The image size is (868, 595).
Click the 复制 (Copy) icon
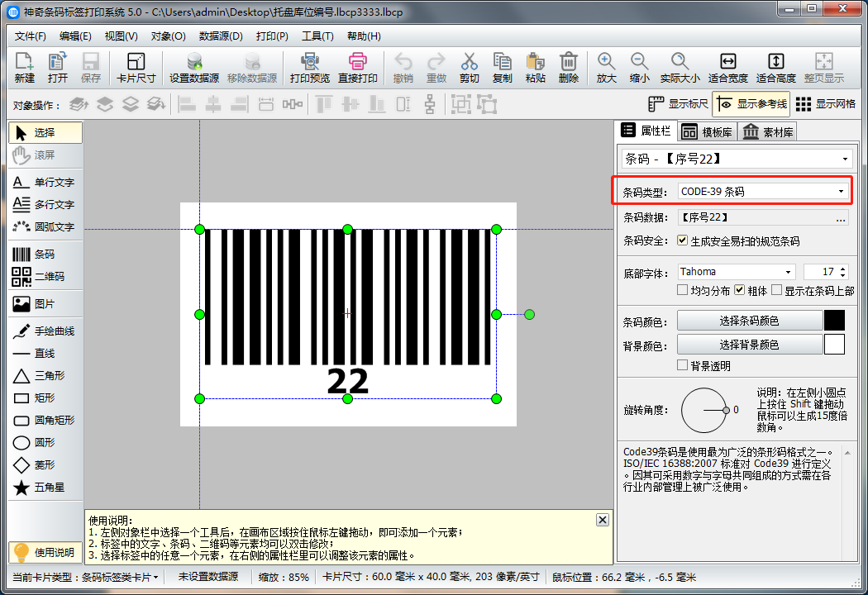[x=502, y=68]
